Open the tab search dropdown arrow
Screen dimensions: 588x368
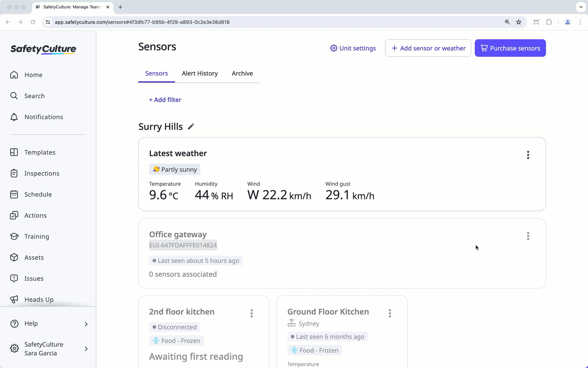click(581, 7)
